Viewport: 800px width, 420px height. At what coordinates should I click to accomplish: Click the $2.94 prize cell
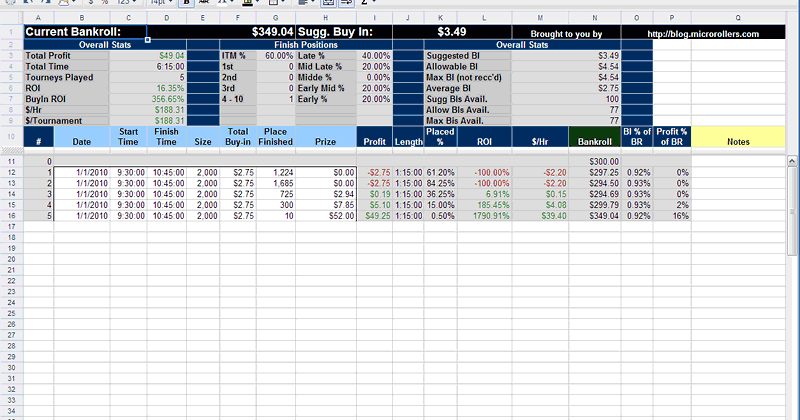coord(326,194)
